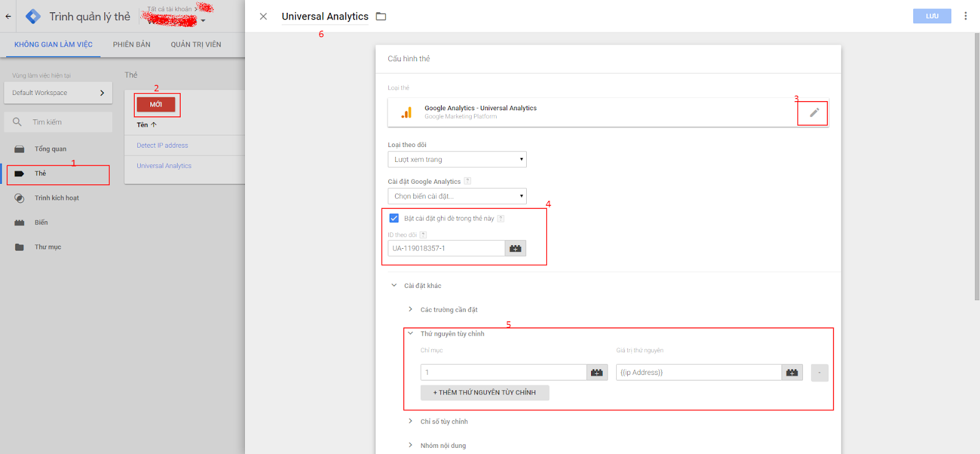Open the Universal Analytics tag link
Viewport: 980px width, 454px height.
pos(164,165)
